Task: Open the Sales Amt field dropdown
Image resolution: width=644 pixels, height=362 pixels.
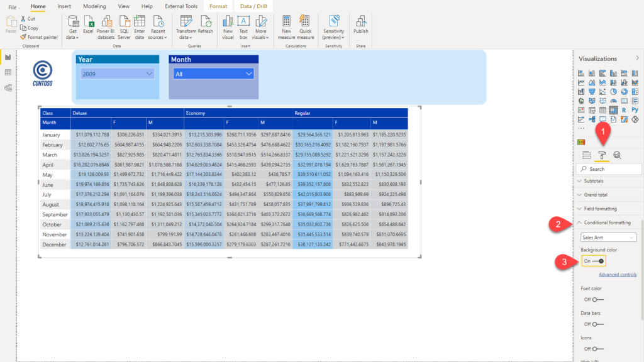Action: (608, 237)
